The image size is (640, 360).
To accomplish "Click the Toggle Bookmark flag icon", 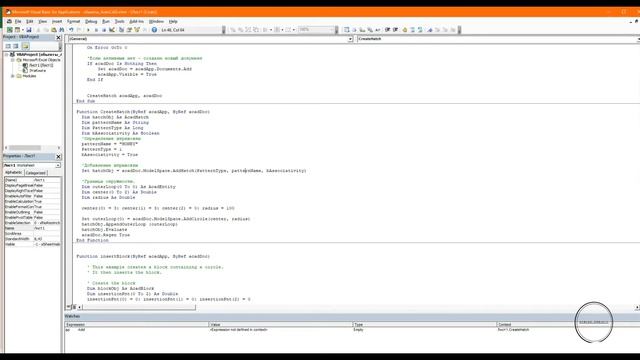I will 429,30.
